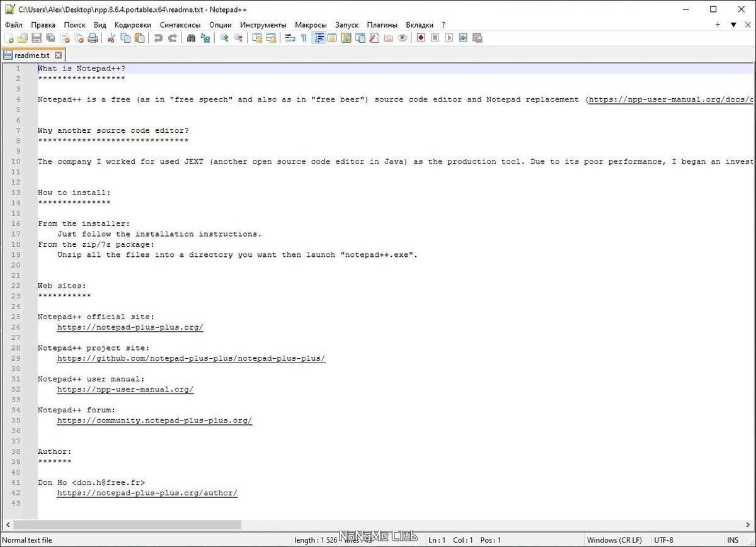Open the notepad-plus-plus.org official site link
Screen dimensions: 756x547
(130, 327)
